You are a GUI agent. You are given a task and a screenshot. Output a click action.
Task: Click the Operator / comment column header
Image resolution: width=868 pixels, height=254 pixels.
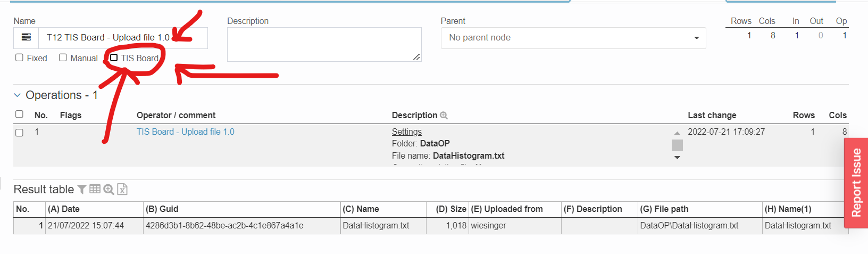(176, 115)
